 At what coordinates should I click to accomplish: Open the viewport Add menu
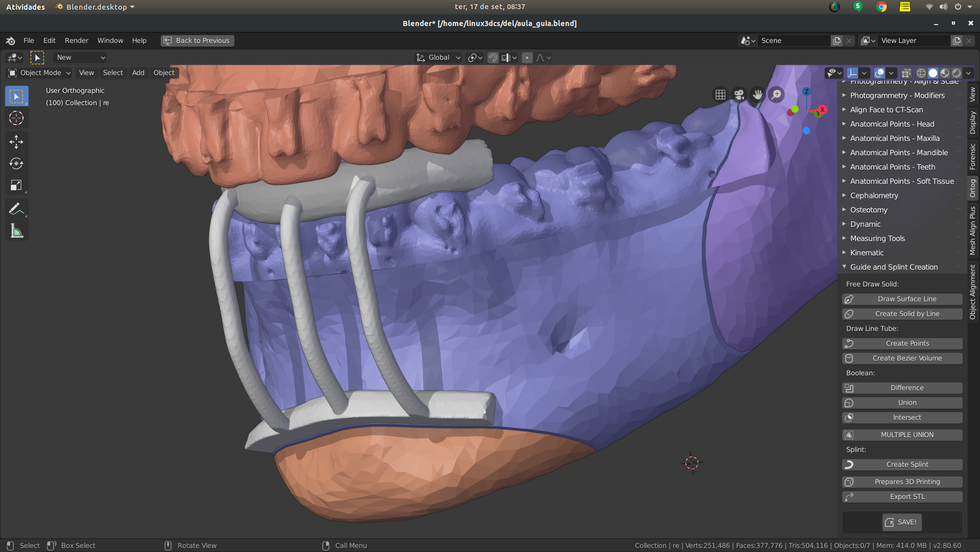138,73
